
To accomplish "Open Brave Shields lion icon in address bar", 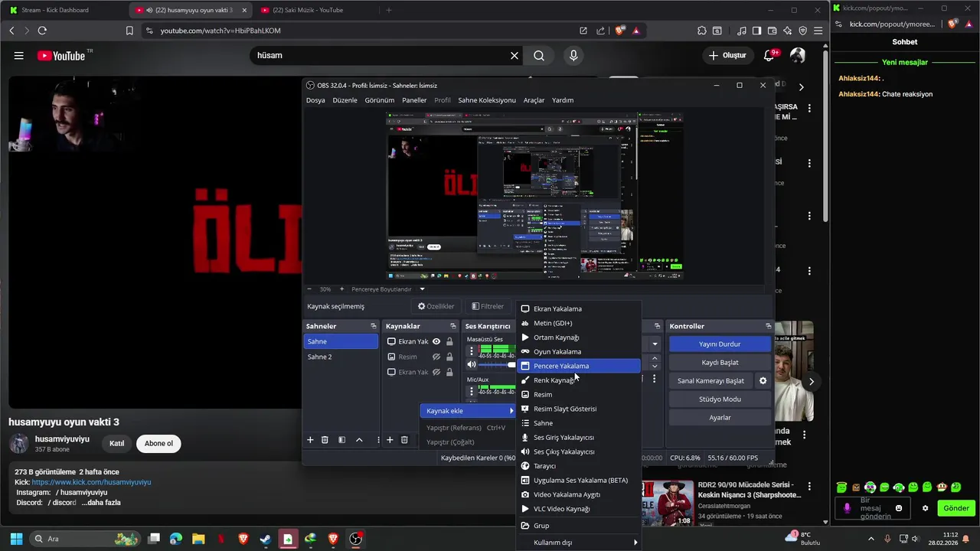I will (619, 31).
